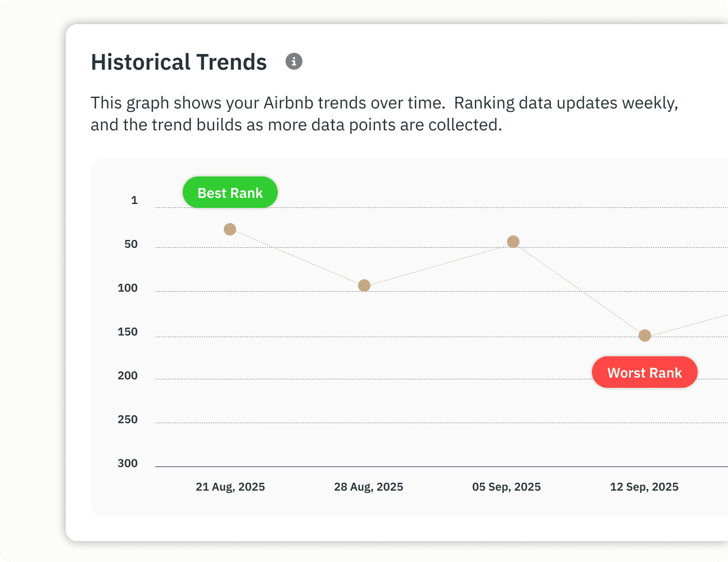Click the rank 200 y-axis label
The height and width of the screenshot is (562, 728).
(128, 375)
